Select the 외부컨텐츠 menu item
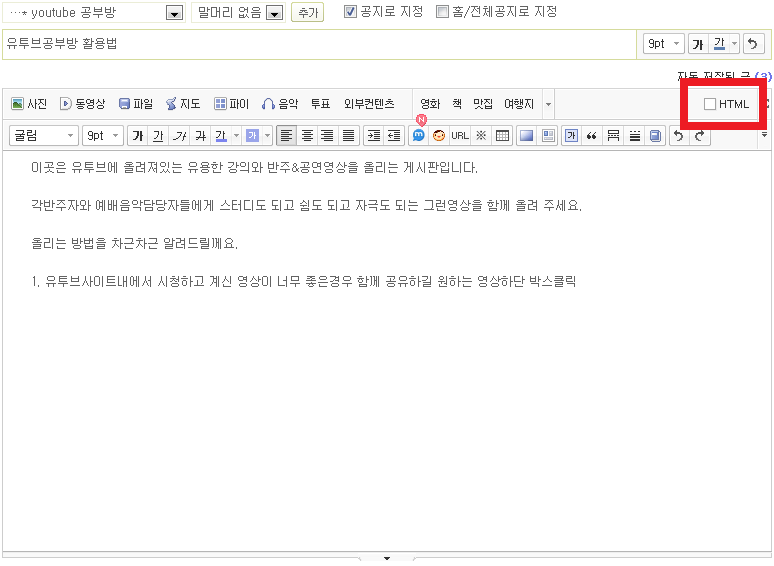774x566 pixels. (x=369, y=104)
